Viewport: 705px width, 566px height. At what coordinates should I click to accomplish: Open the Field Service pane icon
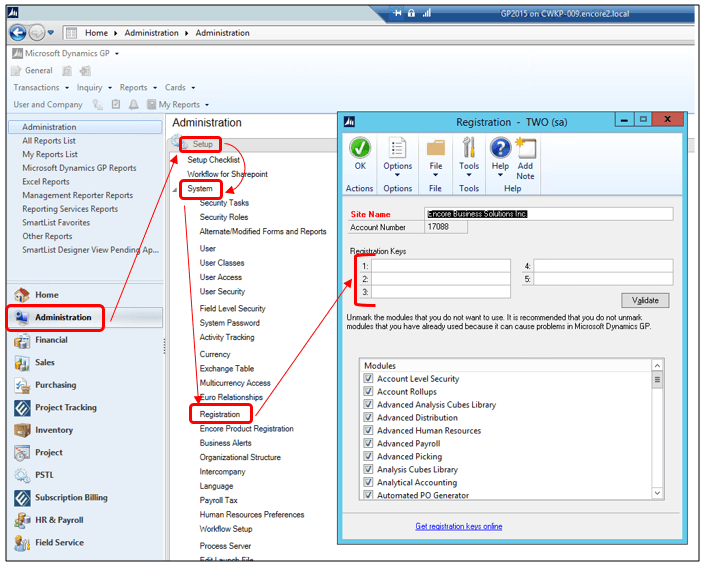point(22,543)
